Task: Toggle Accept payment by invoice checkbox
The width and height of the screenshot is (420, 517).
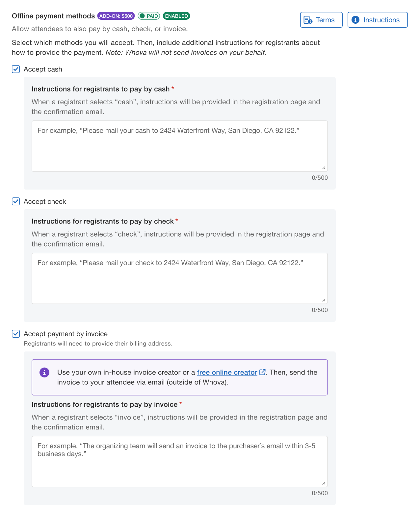Action: (16, 334)
